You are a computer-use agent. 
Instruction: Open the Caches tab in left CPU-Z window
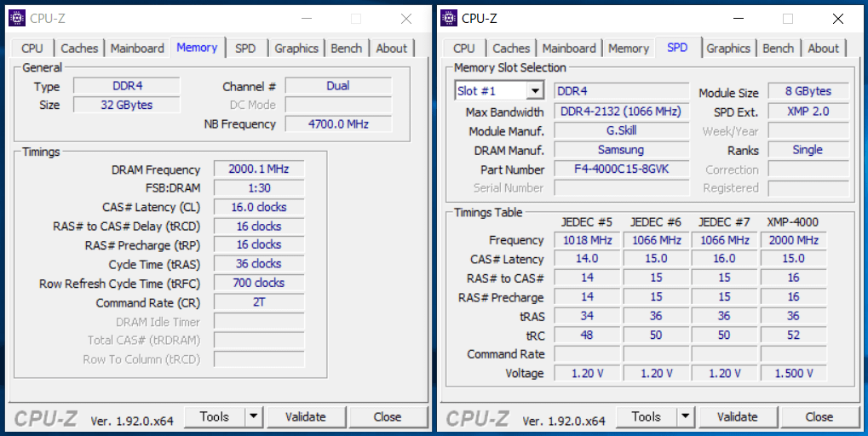pos(79,49)
